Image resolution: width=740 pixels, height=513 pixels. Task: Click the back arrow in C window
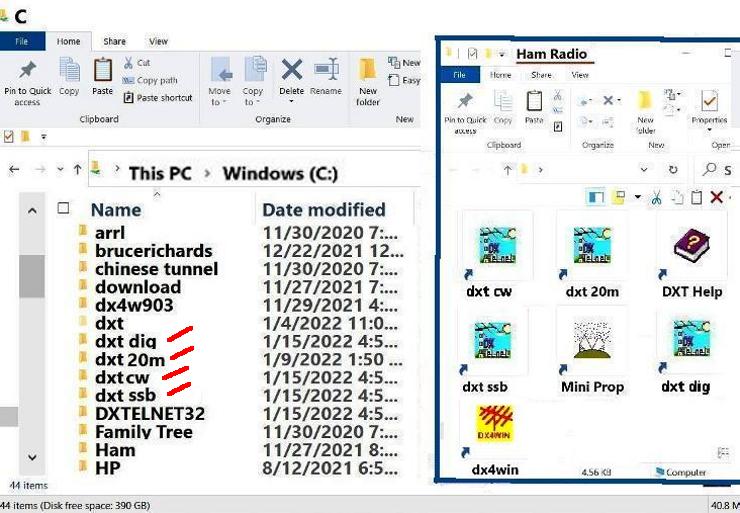coord(14,169)
